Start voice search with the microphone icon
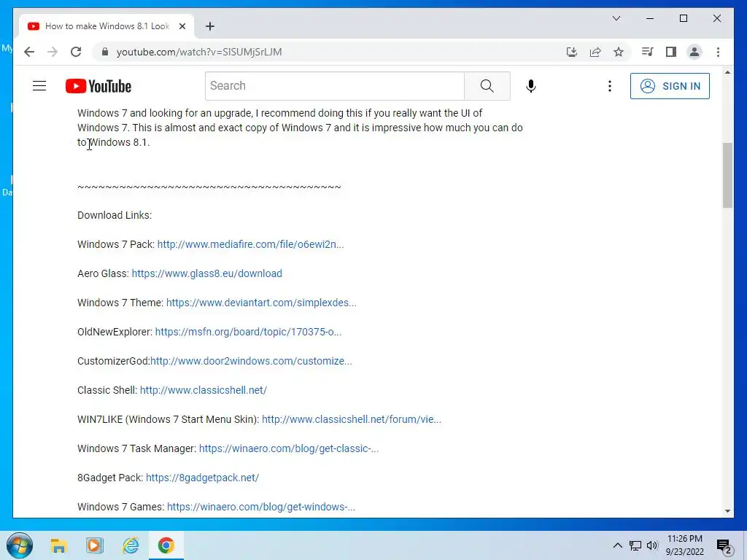The width and height of the screenshot is (747, 560). [x=531, y=86]
